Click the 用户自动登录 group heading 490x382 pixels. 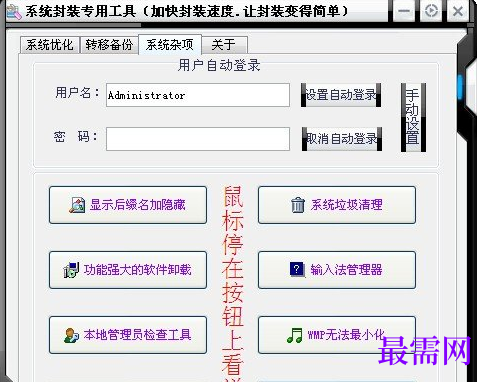pyautogui.click(x=219, y=65)
